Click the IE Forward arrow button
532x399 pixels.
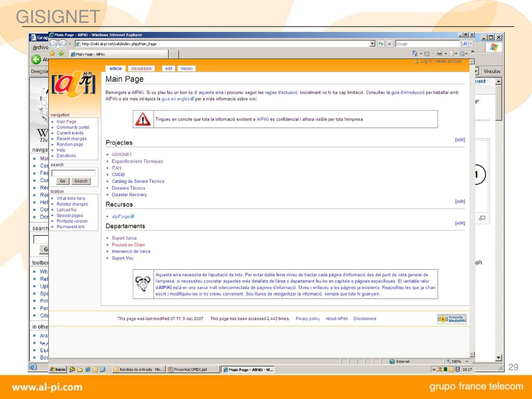click(62, 44)
